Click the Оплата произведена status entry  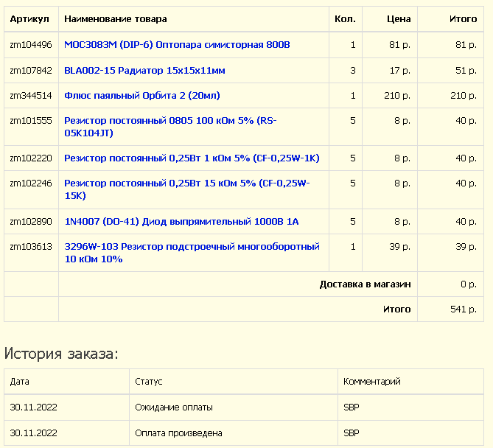(178, 433)
